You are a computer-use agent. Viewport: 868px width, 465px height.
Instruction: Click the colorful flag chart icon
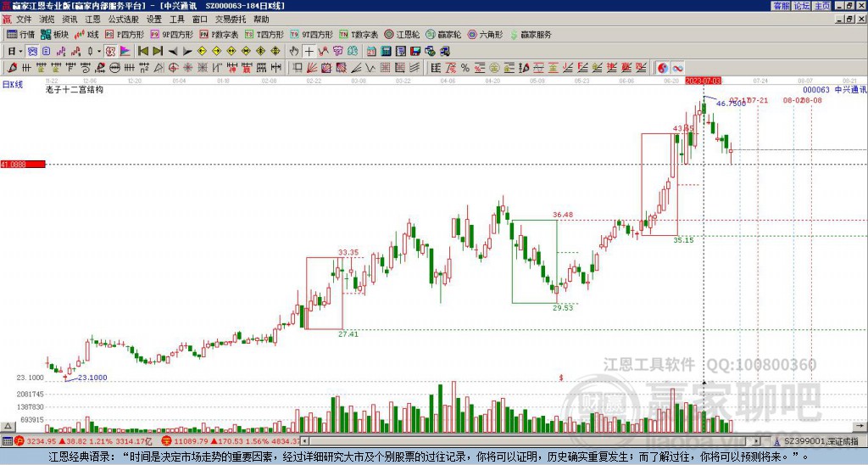tap(125, 52)
